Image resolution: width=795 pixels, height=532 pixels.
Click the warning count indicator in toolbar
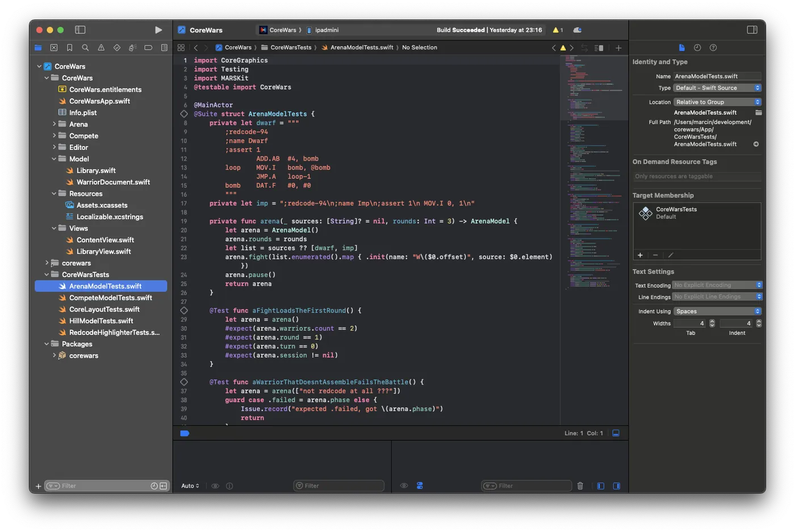[x=558, y=30]
